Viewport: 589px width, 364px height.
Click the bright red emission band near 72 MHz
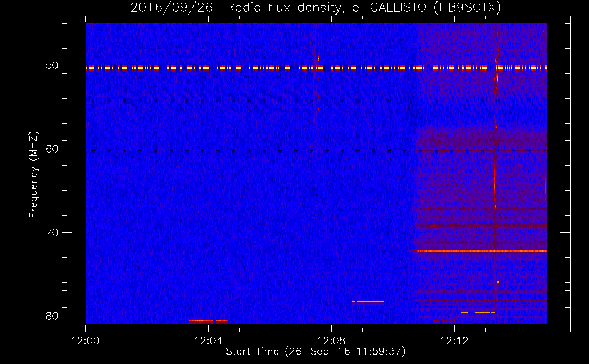pyautogui.click(x=479, y=251)
